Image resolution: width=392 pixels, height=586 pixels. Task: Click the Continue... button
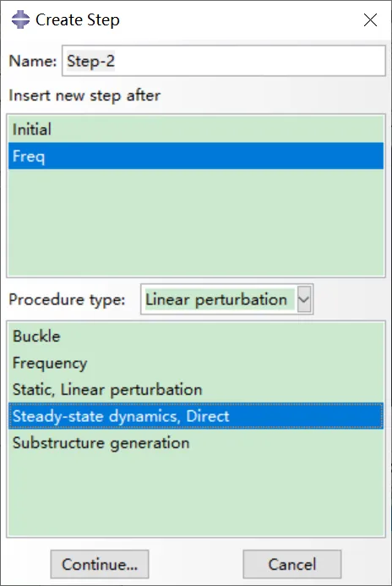tap(100, 564)
